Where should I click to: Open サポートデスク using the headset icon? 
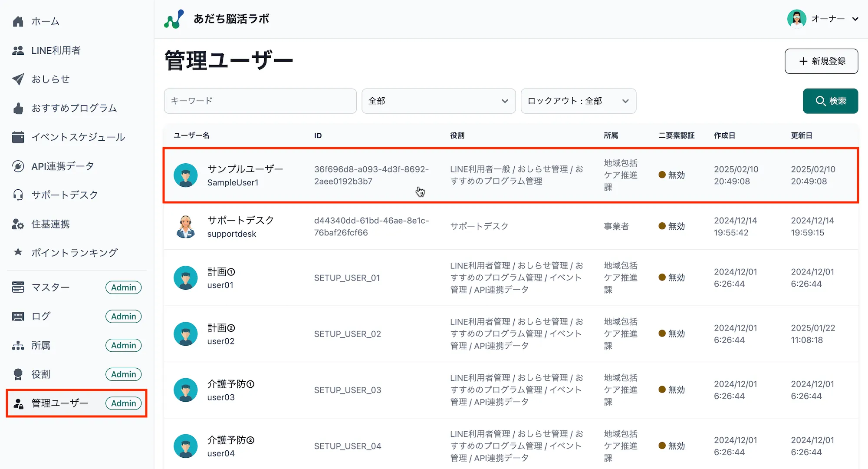pyautogui.click(x=18, y=195)
